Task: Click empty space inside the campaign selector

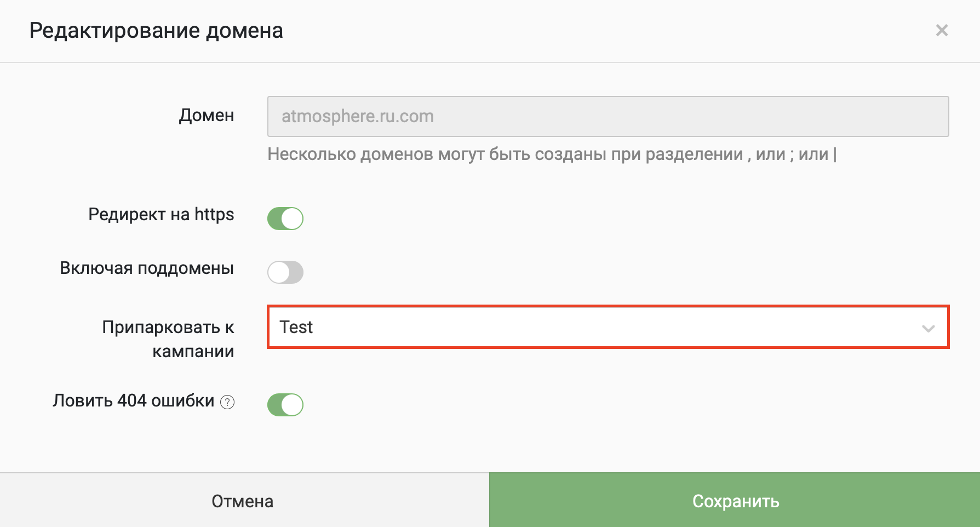Action: point(603,327)
